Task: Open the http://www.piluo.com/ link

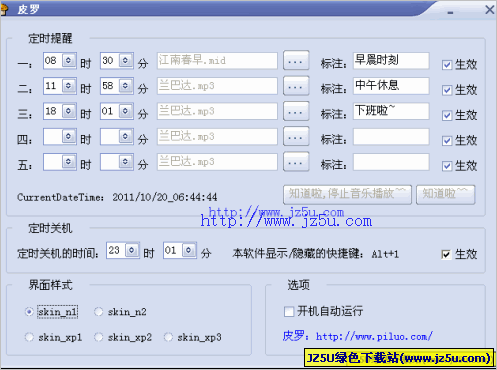Action: [x=374, y=336]
